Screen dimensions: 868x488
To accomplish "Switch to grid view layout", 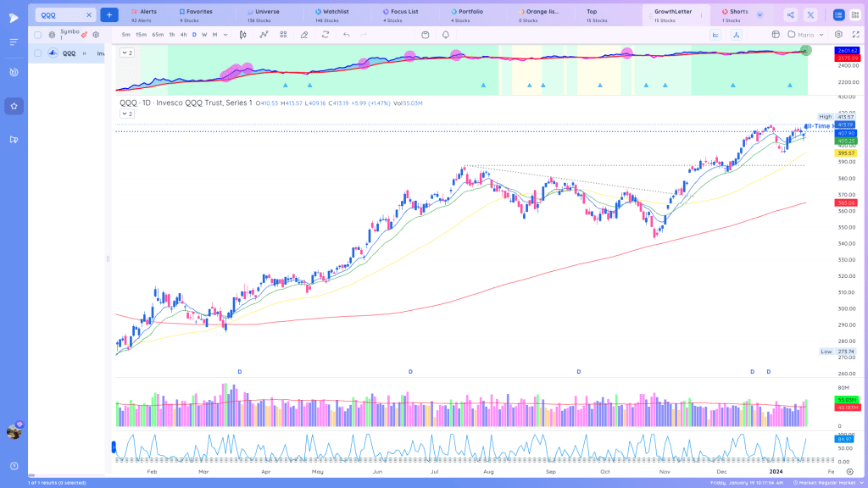I will (855, 15).
